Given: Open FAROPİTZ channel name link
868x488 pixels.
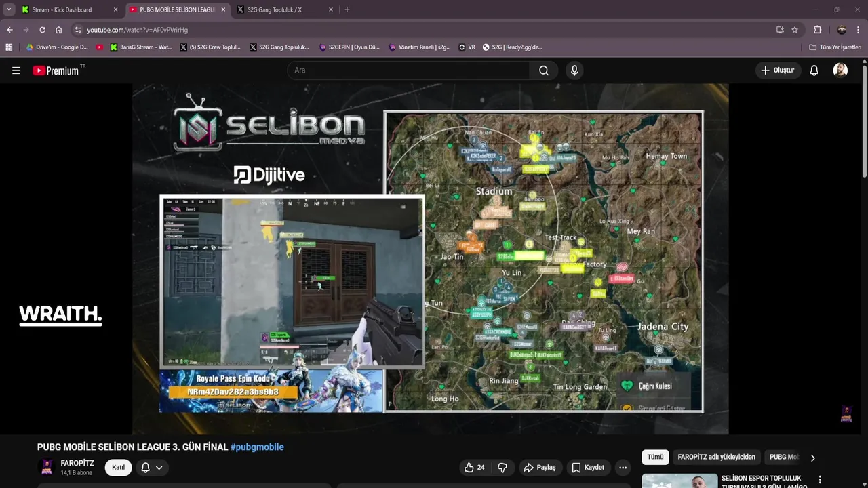Looking at the screenshot, I should click(77, 463).
